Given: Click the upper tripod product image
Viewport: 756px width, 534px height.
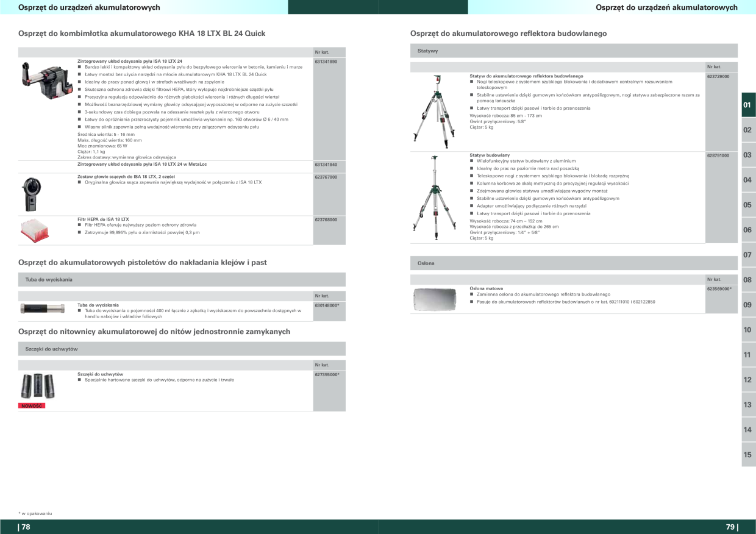Looking at the screenshot, I should point(436,113).
